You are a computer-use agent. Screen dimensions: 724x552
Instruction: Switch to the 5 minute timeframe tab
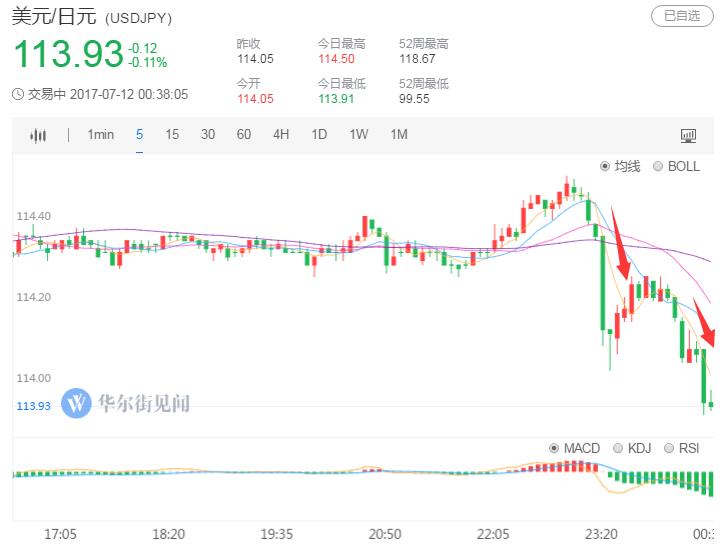(139, 134)
